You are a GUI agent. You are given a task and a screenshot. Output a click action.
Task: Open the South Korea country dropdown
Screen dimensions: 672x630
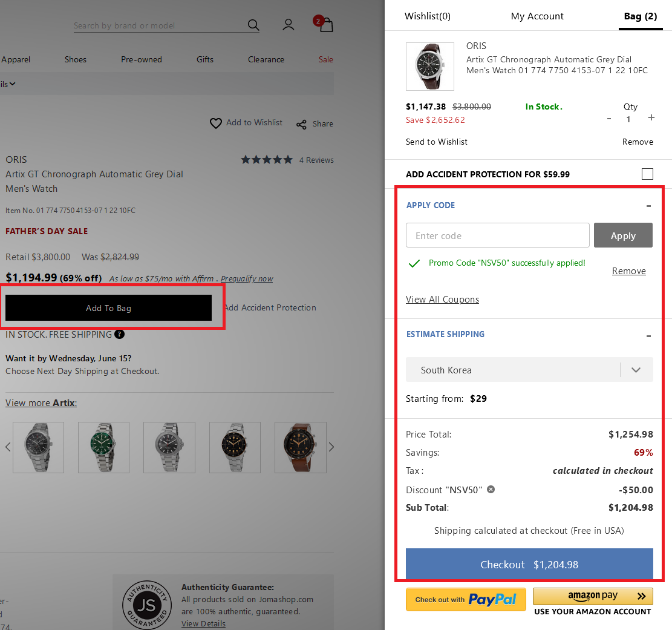tap(529, 370)
